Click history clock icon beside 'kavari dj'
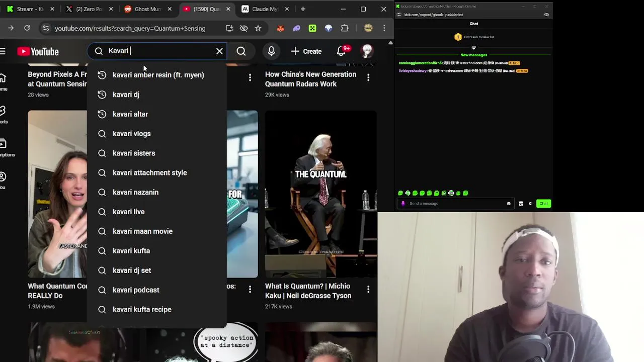The width and height of the screenshot is (644, 362). click(102, 95)
